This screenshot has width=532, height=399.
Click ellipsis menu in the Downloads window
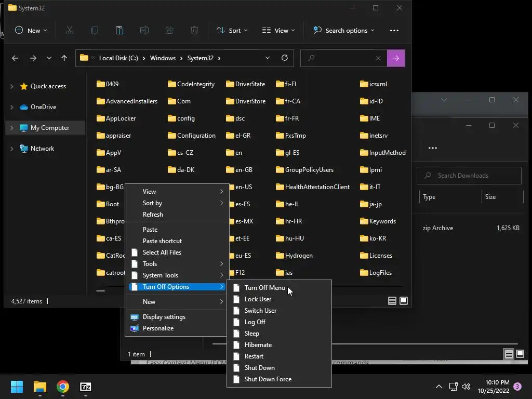click(433, 148)
